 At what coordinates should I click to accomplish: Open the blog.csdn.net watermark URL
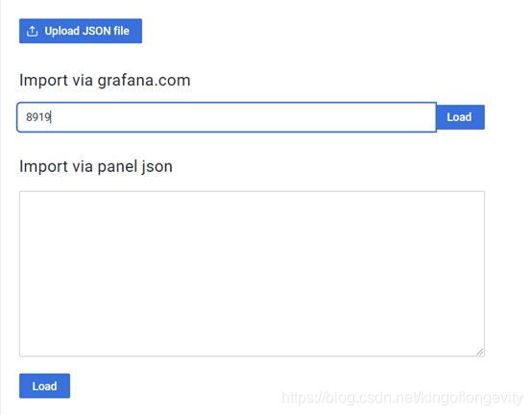pos(402,398)
